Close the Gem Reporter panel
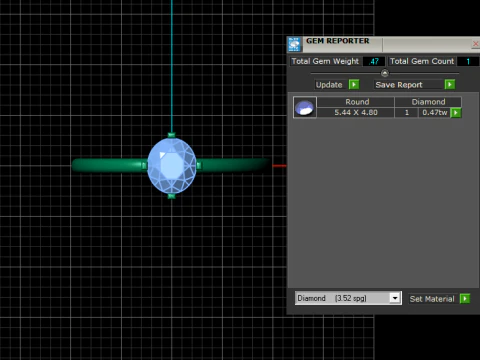 [x=476, y=44]
